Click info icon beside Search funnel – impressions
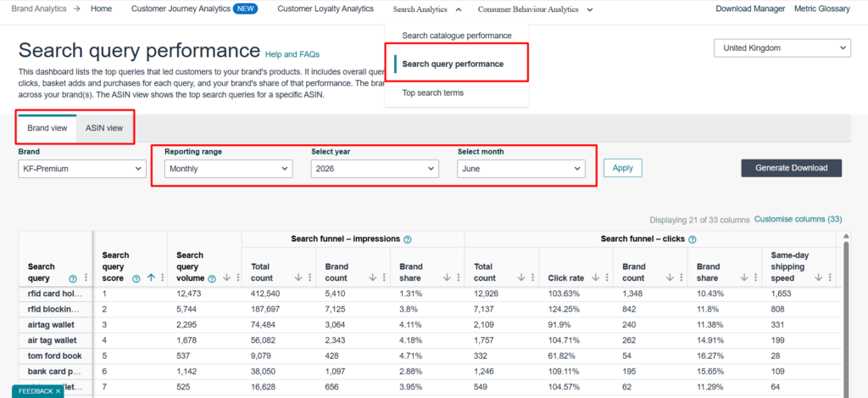This screenshot has width=868, height=398. pos(408,239)
